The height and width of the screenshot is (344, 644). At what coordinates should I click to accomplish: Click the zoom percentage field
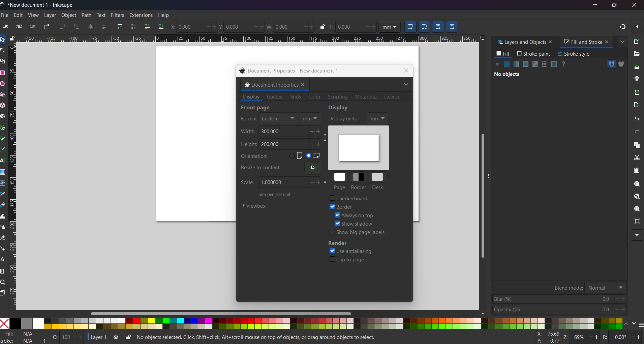(579, 337)
